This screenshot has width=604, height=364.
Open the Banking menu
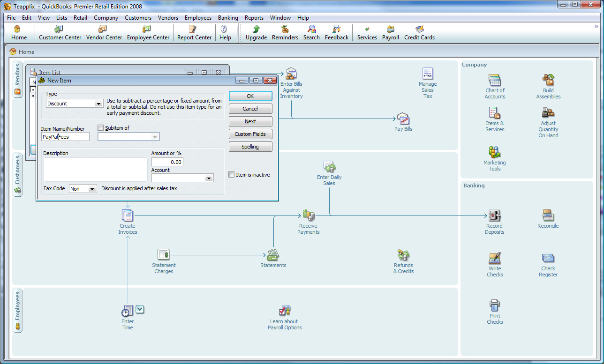tap(228, 18)
